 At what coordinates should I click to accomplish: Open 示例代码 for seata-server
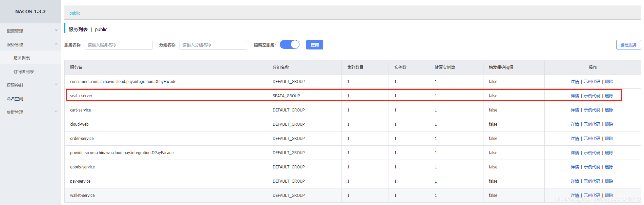[592, 96]
